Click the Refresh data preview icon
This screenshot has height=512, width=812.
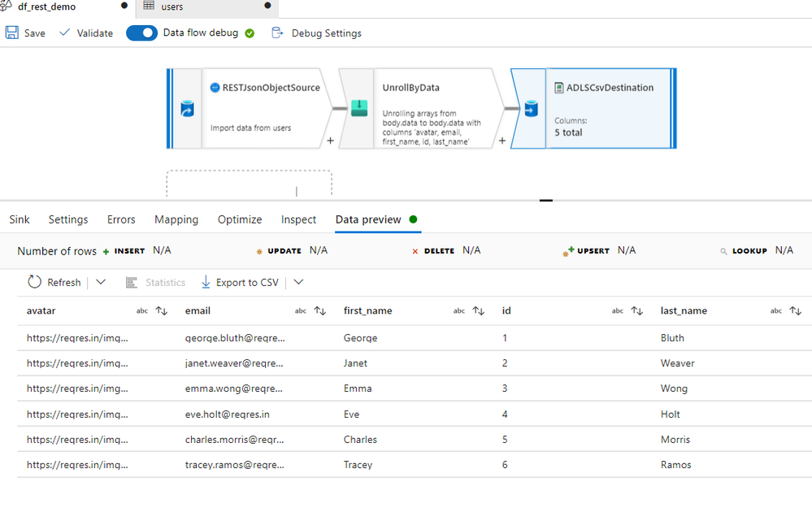(34, 282)
